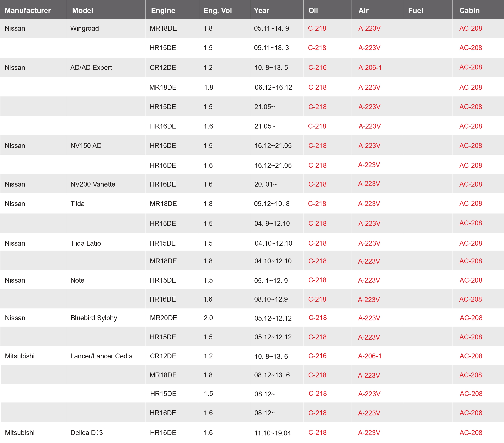Click the year 05.11~18. 3
The height and width of the screenshot is (443, 504).
(x=271, y=48)
